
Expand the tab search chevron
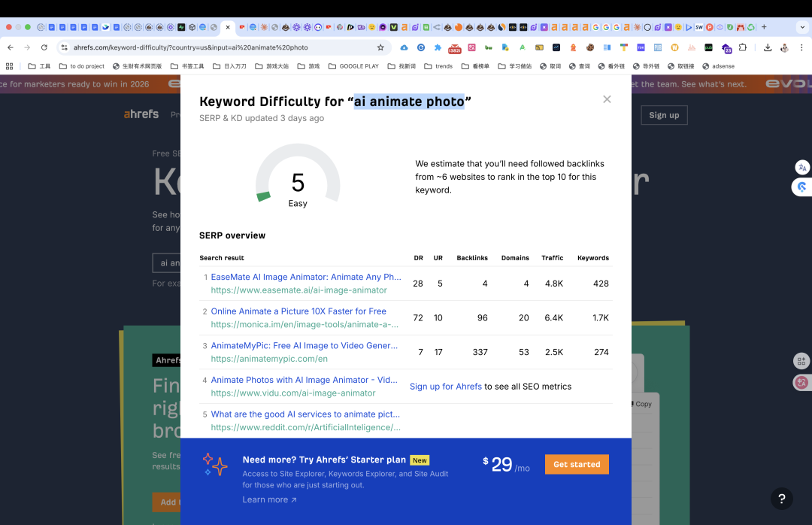802,27
